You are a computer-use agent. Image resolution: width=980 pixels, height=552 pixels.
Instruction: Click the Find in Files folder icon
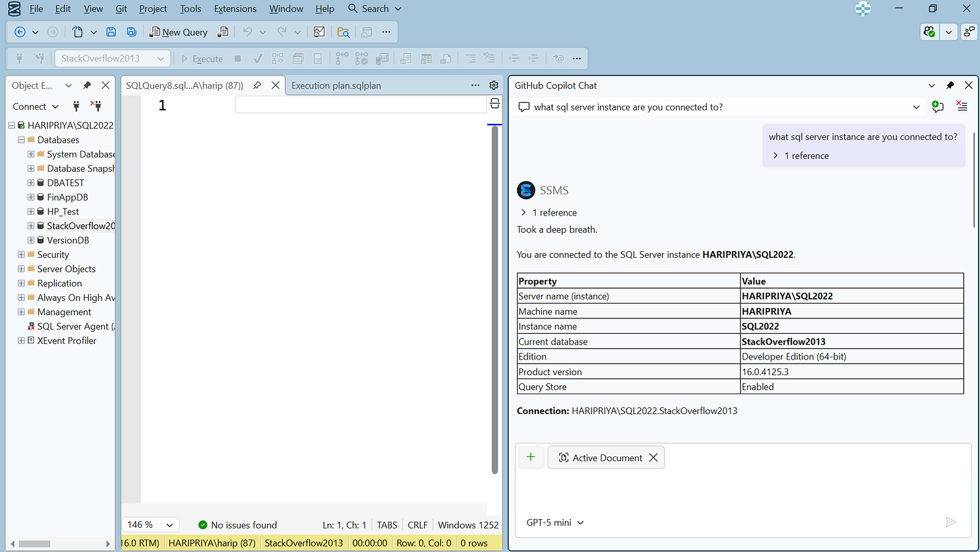[x=343, y=32]
